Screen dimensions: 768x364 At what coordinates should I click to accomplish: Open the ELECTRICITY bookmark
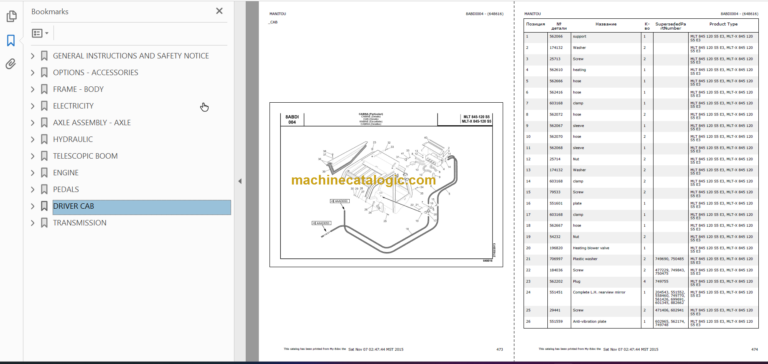tap(73, 106)
